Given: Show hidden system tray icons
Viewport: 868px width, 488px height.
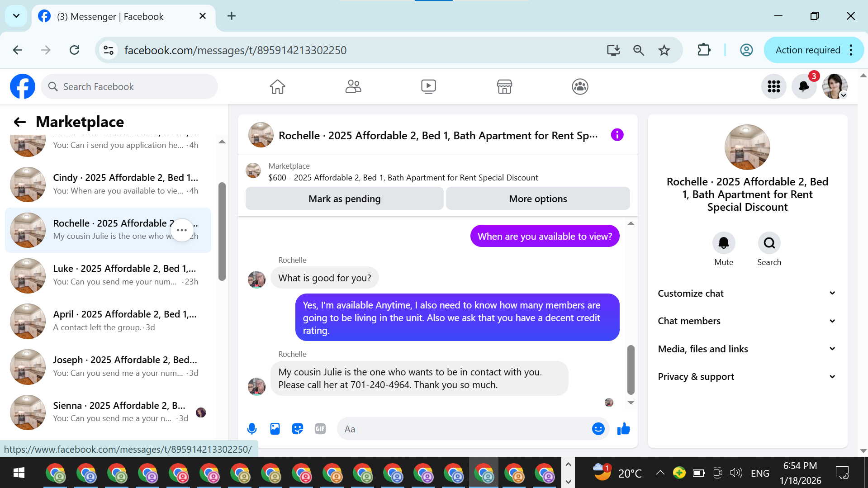Looking at the screenshot, I should click(x=660, y=473).
